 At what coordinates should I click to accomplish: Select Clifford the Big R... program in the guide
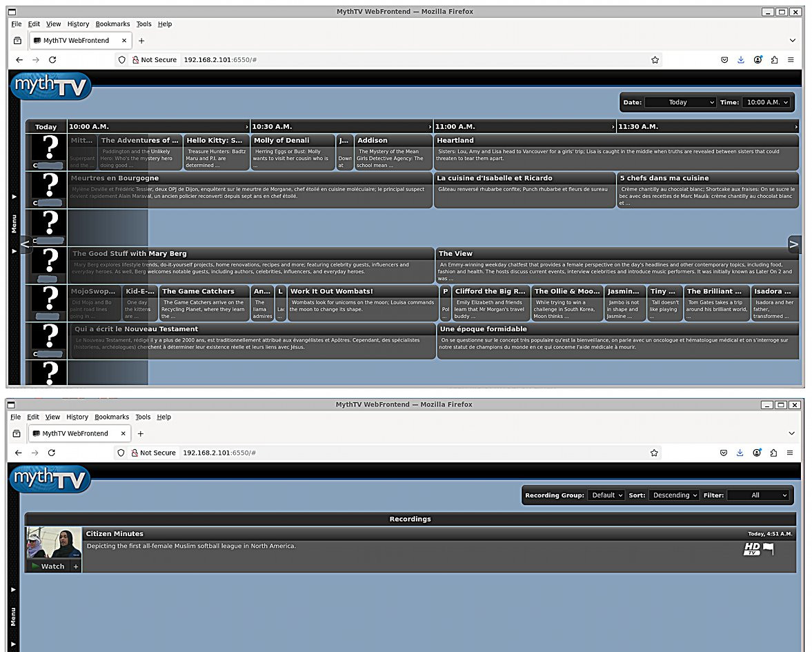coord(491,303)
